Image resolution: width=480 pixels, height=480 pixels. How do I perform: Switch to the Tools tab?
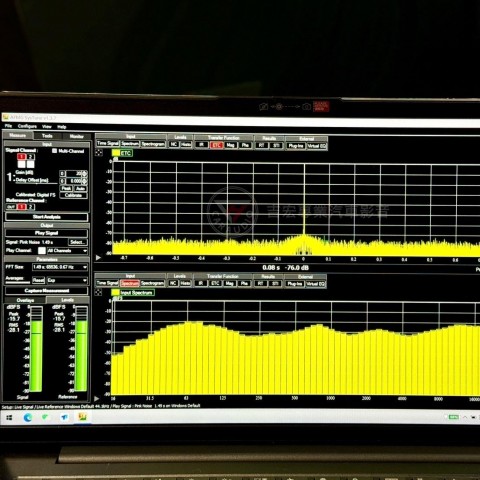tap(47, 136)
